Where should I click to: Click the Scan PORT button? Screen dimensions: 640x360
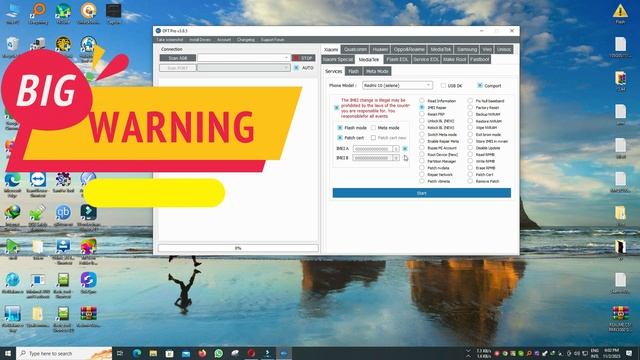[178, 68]
